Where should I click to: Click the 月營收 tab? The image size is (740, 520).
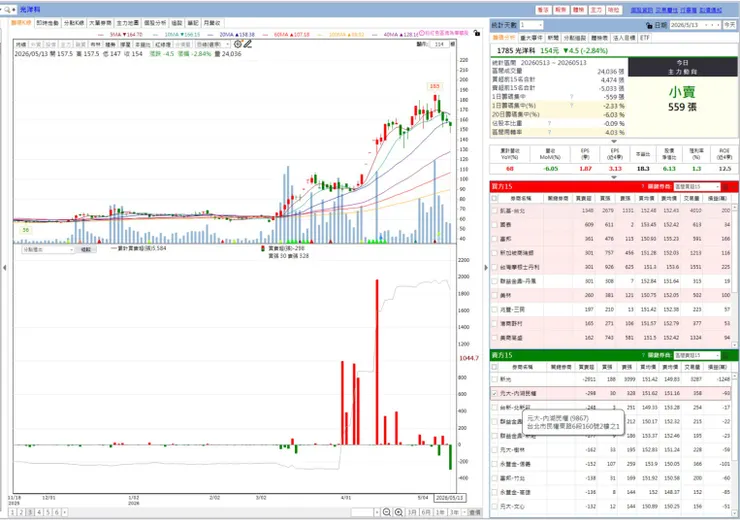pyautogui.click(x=212, y=23)
